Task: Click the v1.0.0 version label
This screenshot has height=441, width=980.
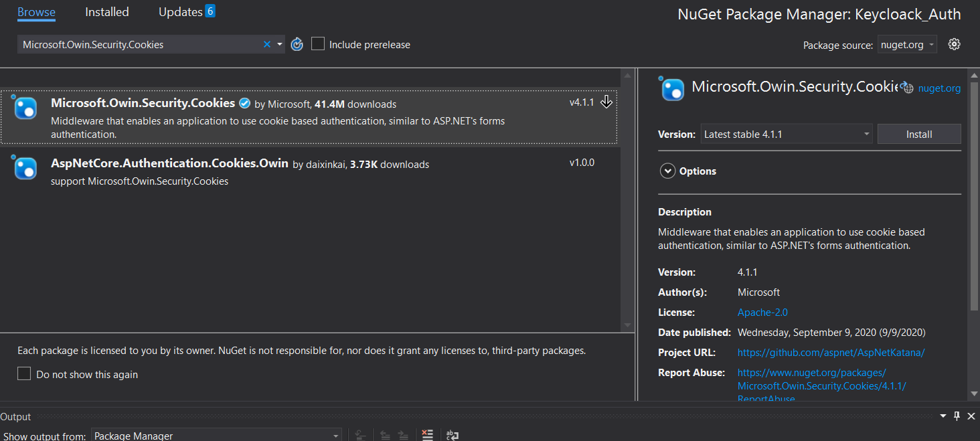Action: tap(582, 162)
